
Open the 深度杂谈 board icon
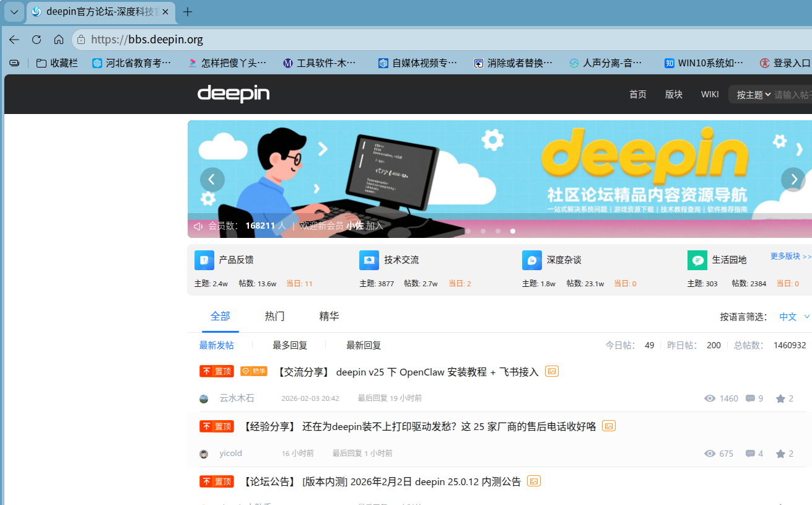coord(532,260)
